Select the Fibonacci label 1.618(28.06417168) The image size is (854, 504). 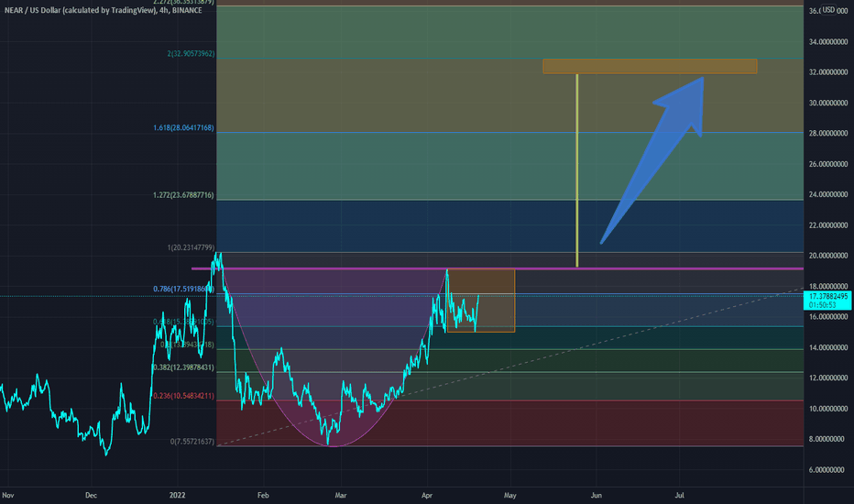(x=183, y=128)
